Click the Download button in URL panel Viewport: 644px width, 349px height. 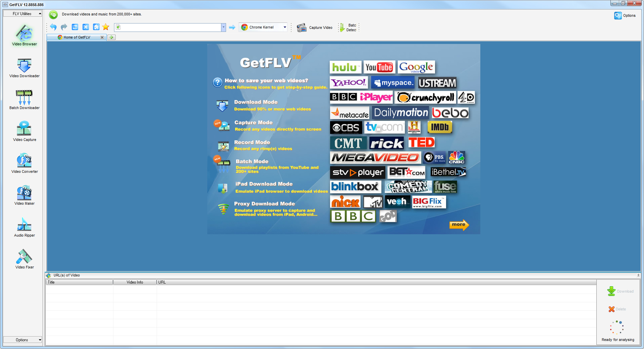620,291
